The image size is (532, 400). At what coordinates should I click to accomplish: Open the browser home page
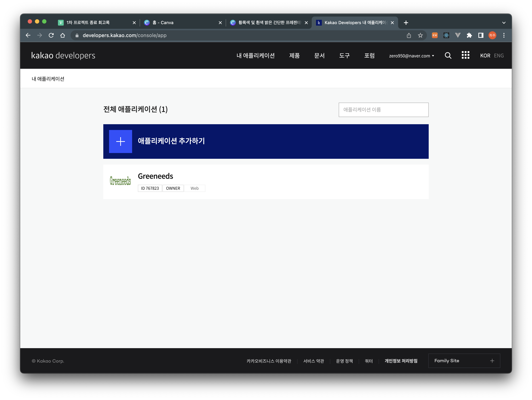click(x=62, y=35)
